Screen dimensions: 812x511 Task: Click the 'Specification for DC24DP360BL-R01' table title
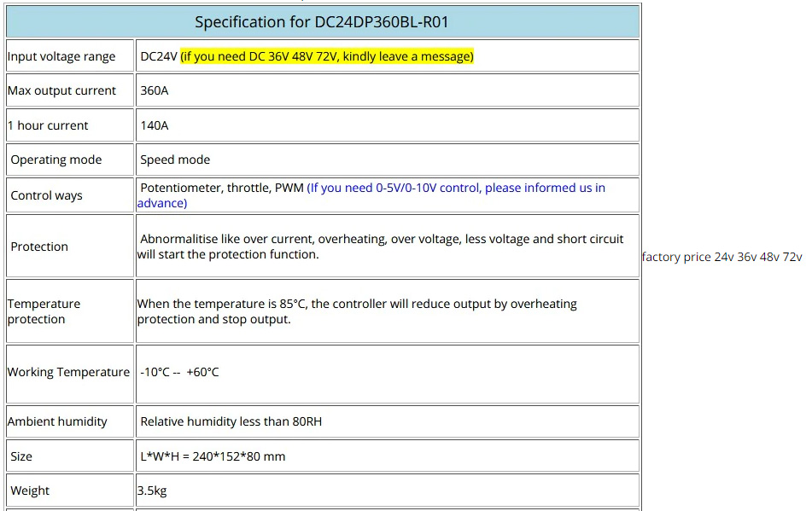322,22
